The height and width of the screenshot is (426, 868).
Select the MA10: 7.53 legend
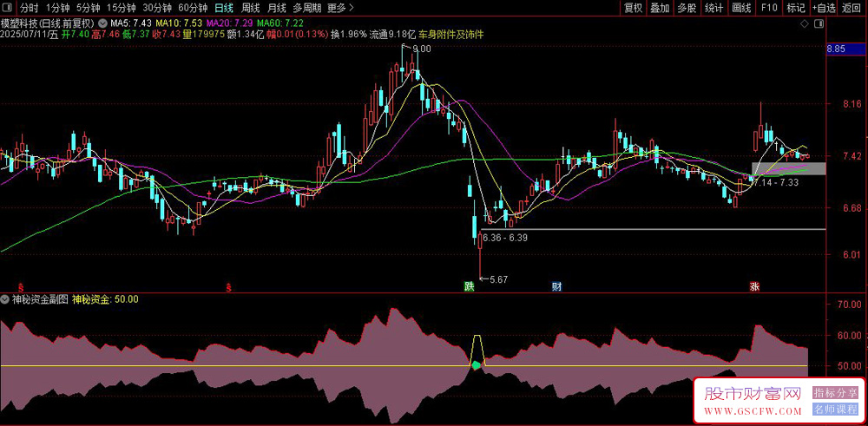(x=179, y=23)
